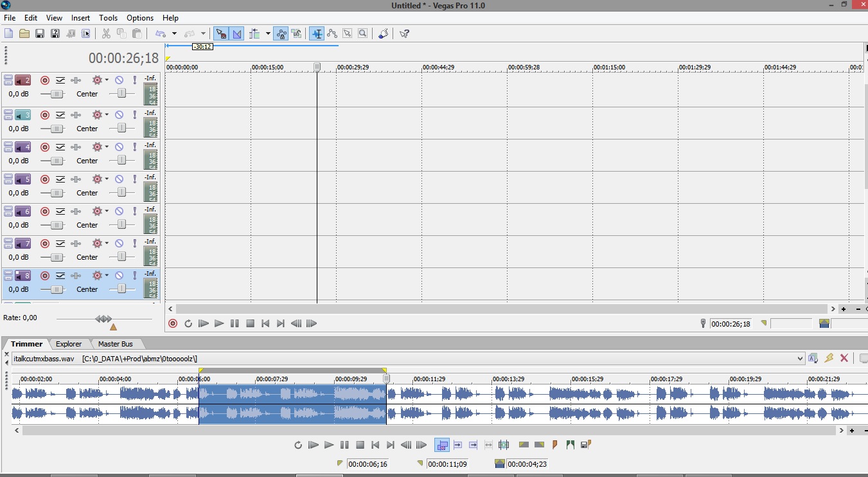Click timeline Play From Start button
The image size is (868, 477).
[204, 323]
